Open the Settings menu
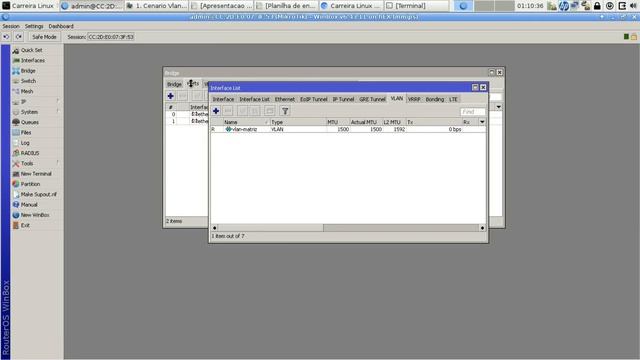This screenshot has width=640, height=360. [x=34, y=26]
